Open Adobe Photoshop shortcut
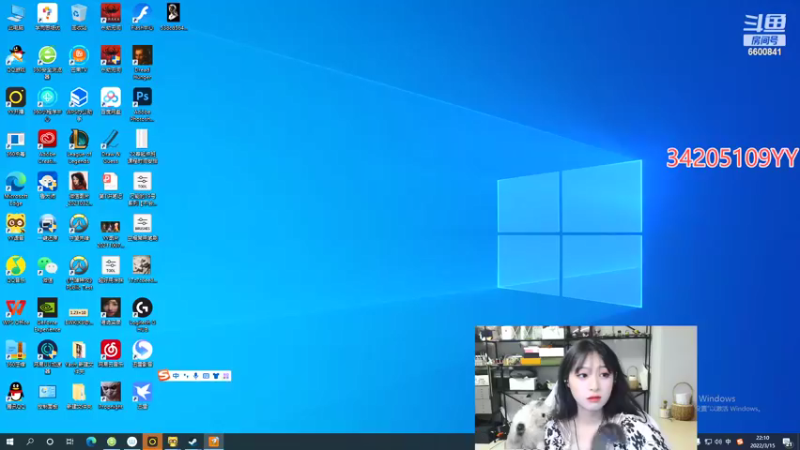Image resolution: width=800 pixels, height=450 pixels. [142, 105]
